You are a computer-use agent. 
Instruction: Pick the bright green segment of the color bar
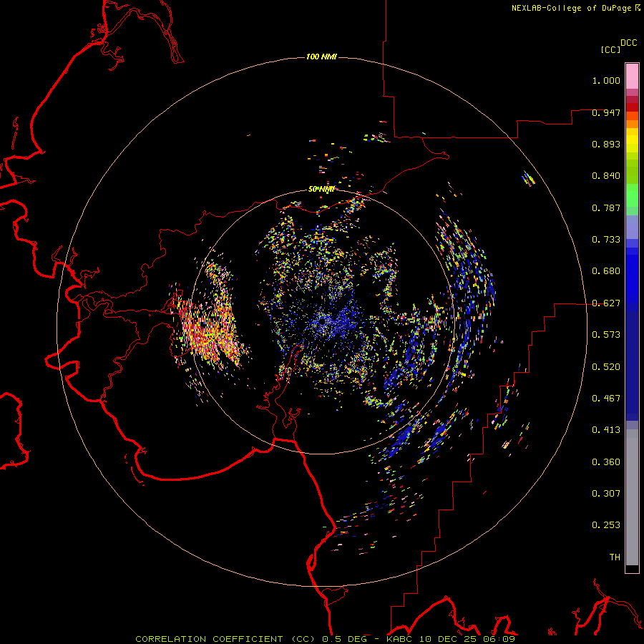click(x=632, y=195)
